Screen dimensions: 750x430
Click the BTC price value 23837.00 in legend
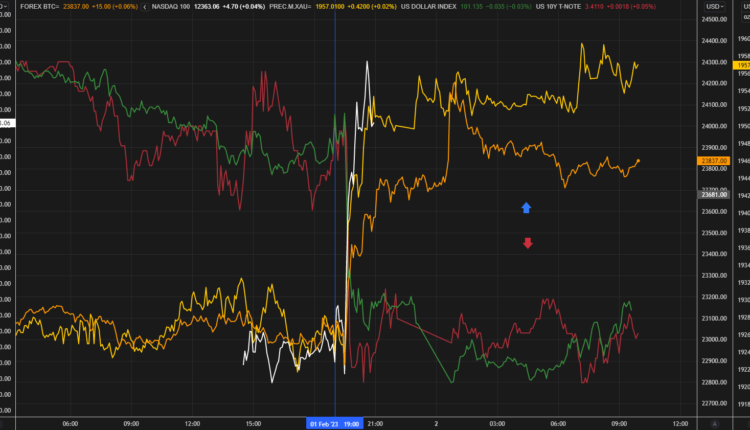pyautogui.click(x=77, y=8)
